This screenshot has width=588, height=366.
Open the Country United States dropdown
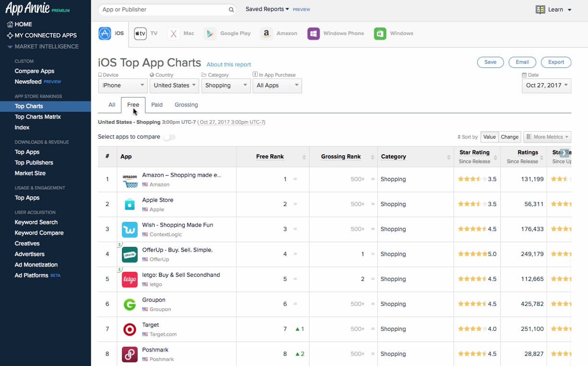[x=174, y=85]
